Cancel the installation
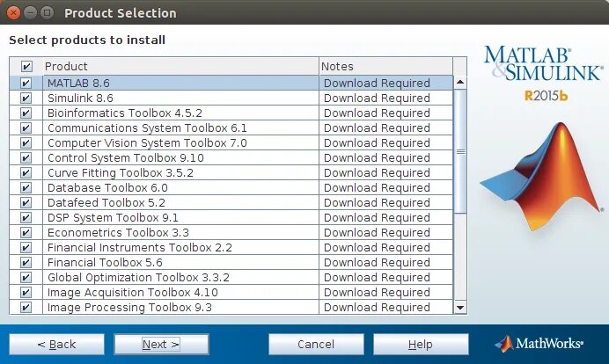This screenshot has height=364, width=609. [316, 344]
